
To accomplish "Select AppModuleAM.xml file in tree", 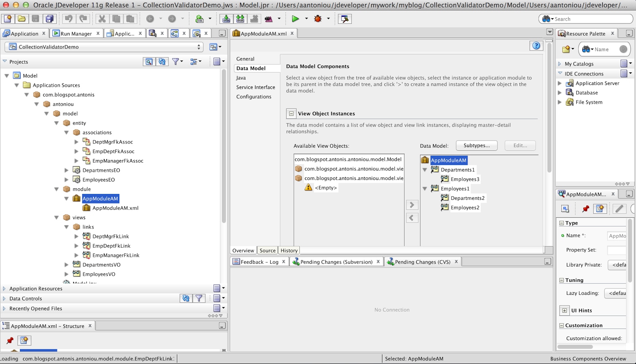I will (115, 208).
